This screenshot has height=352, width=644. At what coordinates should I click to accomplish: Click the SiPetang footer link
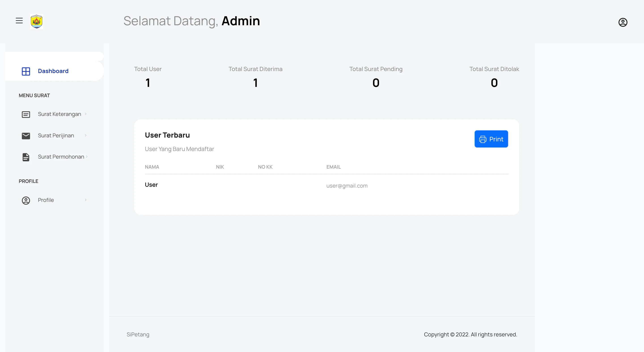[x=138, y=334]
